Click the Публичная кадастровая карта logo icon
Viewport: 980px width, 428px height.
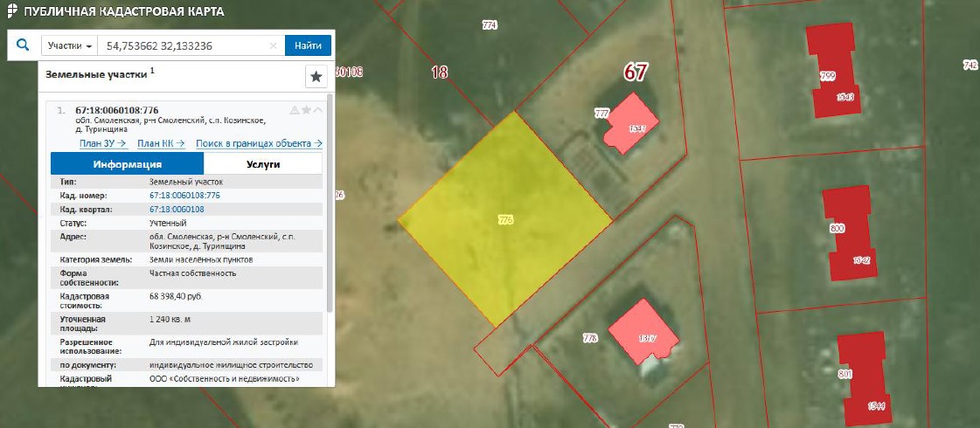click(x=11, y=12)
